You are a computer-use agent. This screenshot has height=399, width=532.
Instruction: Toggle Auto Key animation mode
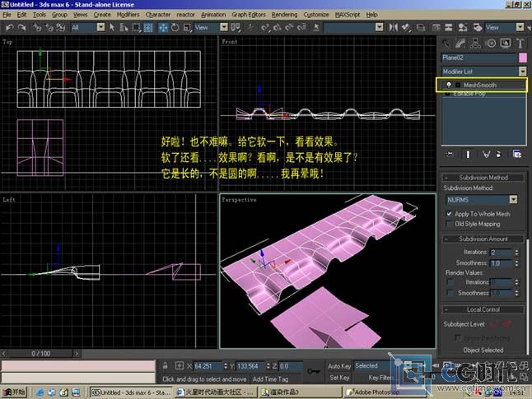pyautogui.click(x=339, y=366)
